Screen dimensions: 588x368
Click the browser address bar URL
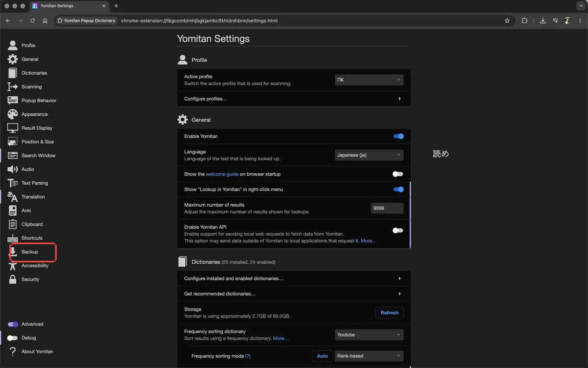(199, 20)
